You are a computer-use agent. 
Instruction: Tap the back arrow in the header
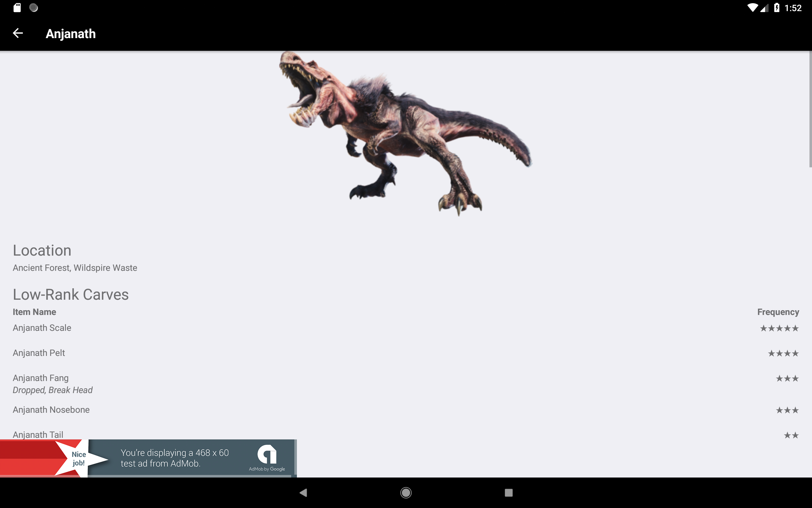point(18,33)
